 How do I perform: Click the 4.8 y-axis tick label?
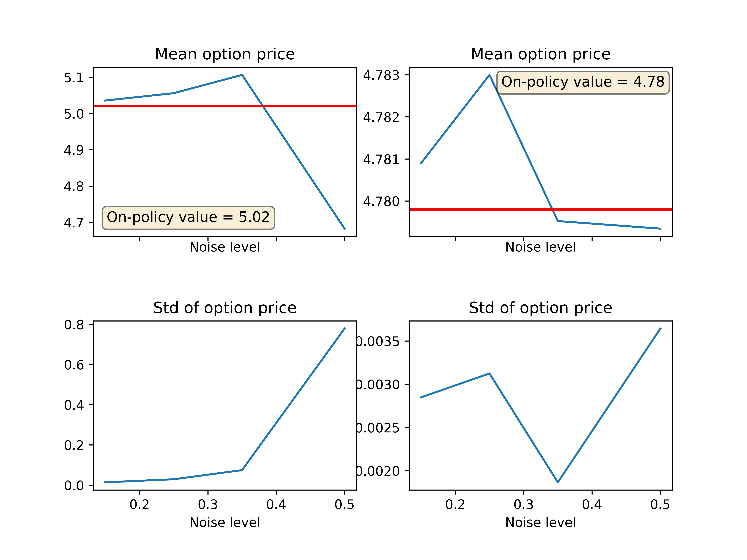[x=74, y=186]
